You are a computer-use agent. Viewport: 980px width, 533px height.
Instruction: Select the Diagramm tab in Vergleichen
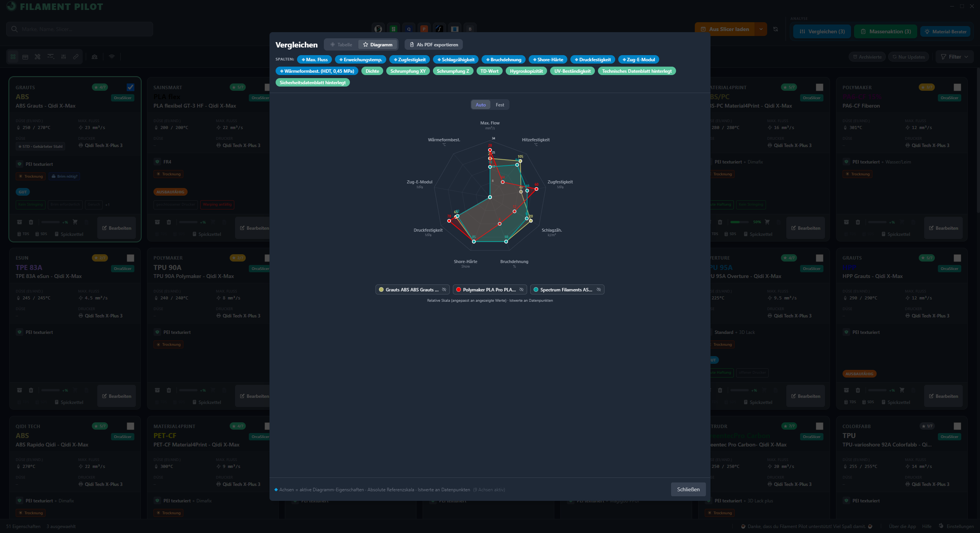tap(378, 45)
